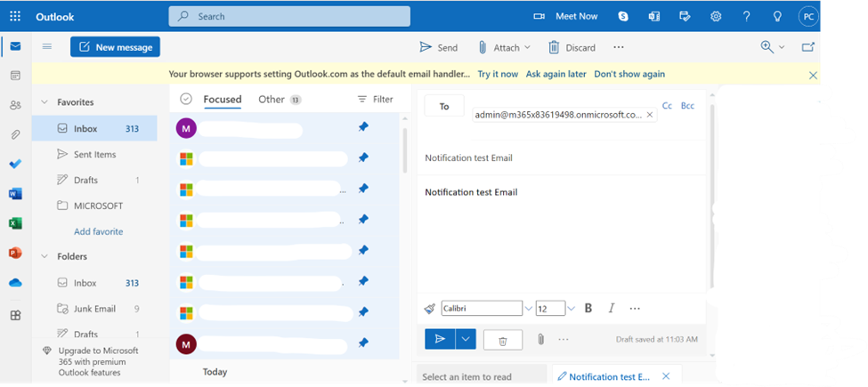This screenshot has height=387, width=868.
Task: Click the To recipients button
Action: point(444,106)
